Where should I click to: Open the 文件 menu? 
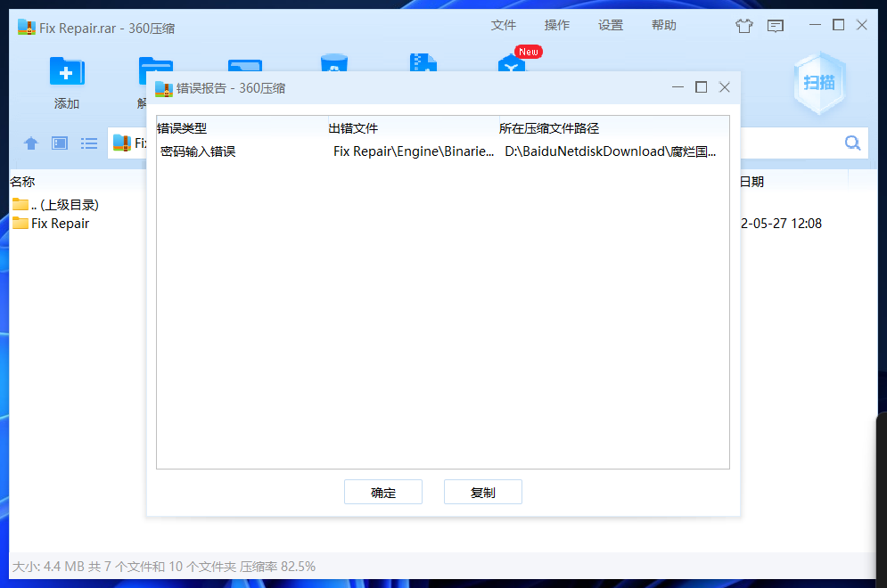click(504, 26)
